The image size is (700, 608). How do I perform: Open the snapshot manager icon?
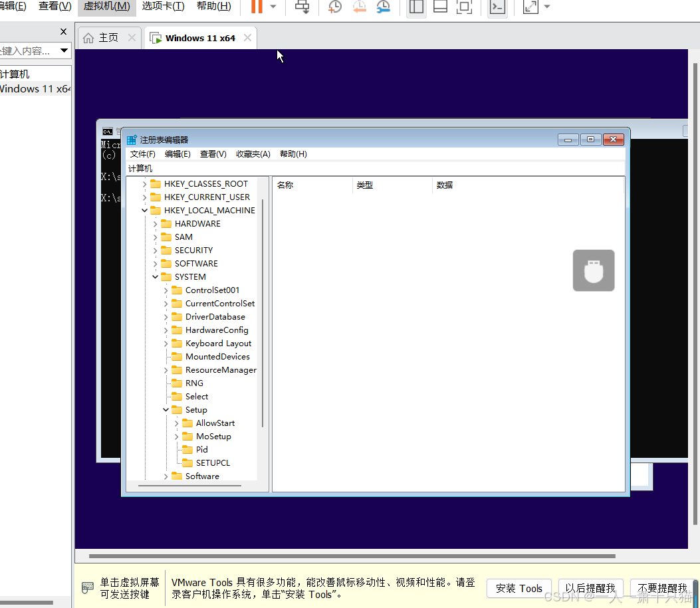tap(383, 7)
